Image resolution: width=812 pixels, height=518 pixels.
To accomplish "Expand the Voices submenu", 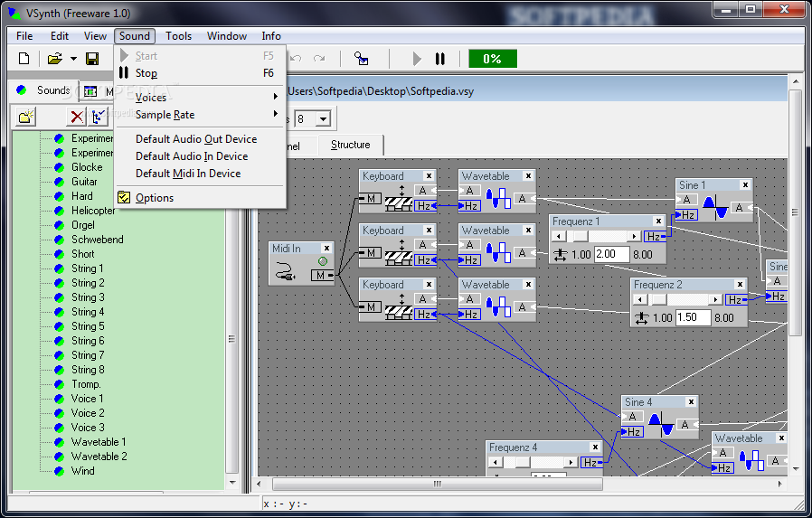I will 201,98.
